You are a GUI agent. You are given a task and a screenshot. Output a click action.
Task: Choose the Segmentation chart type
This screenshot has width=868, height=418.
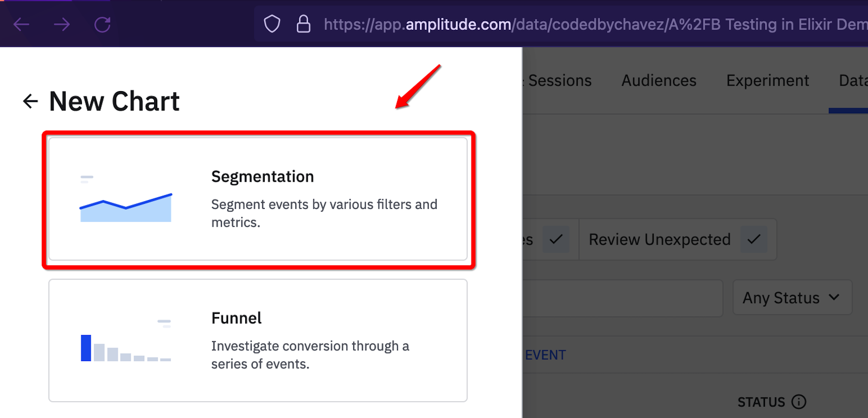(258, 199)
